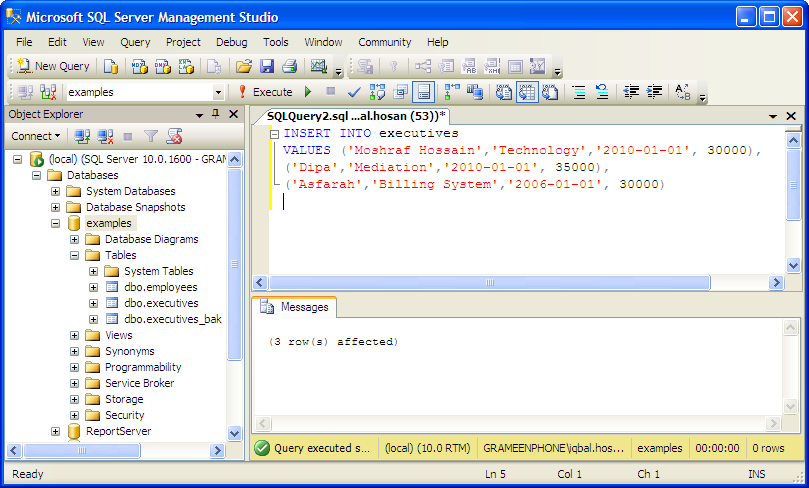This screenshot has height=488, width=809.
Task: Click Analysis Services DMX Query icon
Action: [x=163, y=66]
